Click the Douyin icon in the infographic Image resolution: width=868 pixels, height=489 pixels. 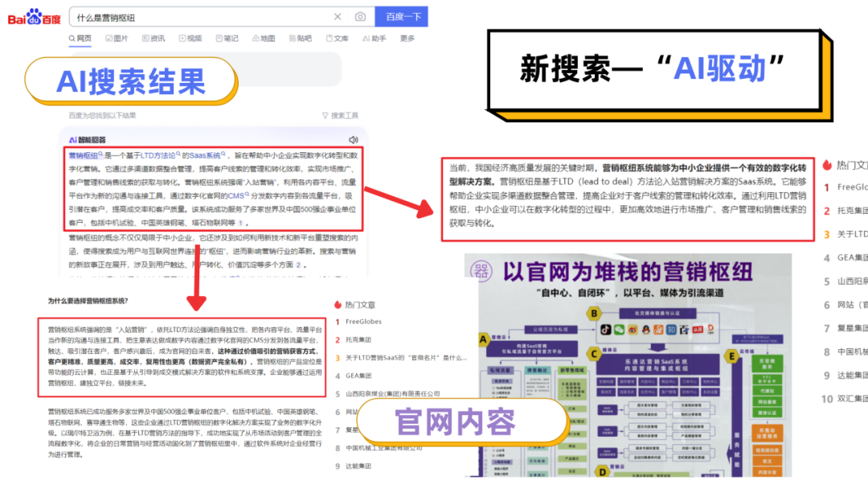pos(606,330)
